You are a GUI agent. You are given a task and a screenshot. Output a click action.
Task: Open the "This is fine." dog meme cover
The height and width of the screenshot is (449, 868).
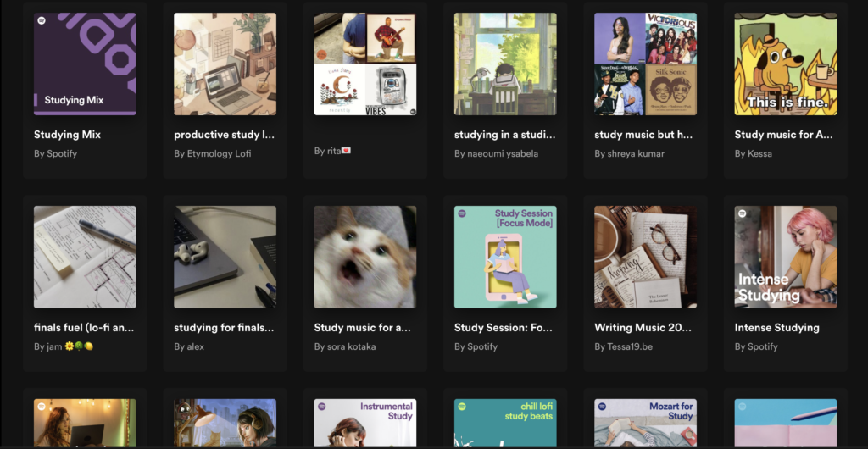786,64
